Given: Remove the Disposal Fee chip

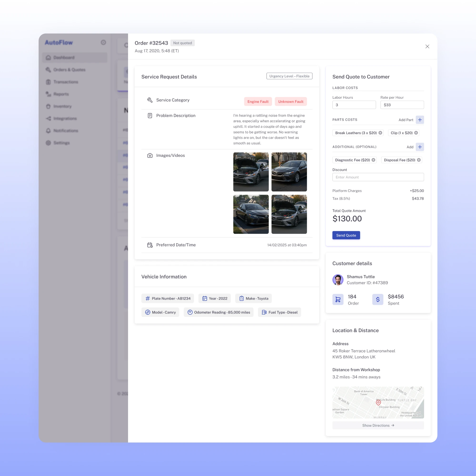Looking at the screenshot, I should (x=419, y=160).
